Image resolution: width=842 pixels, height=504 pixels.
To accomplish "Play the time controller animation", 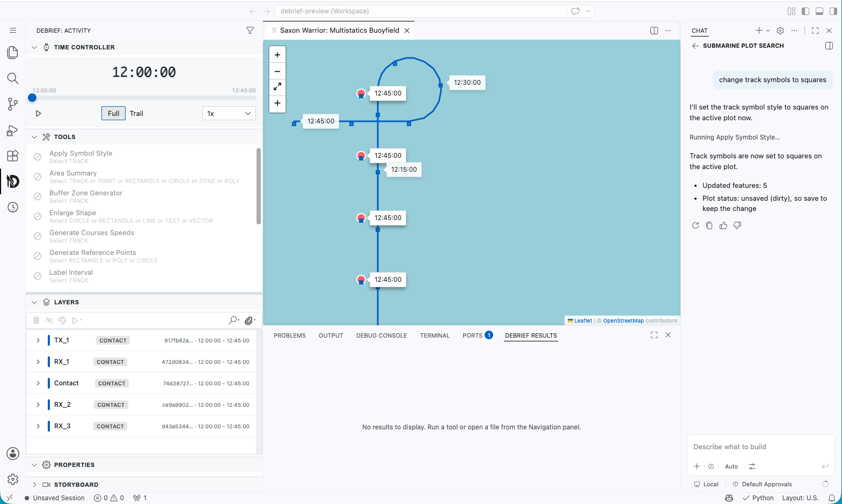I will pos(38,113).
